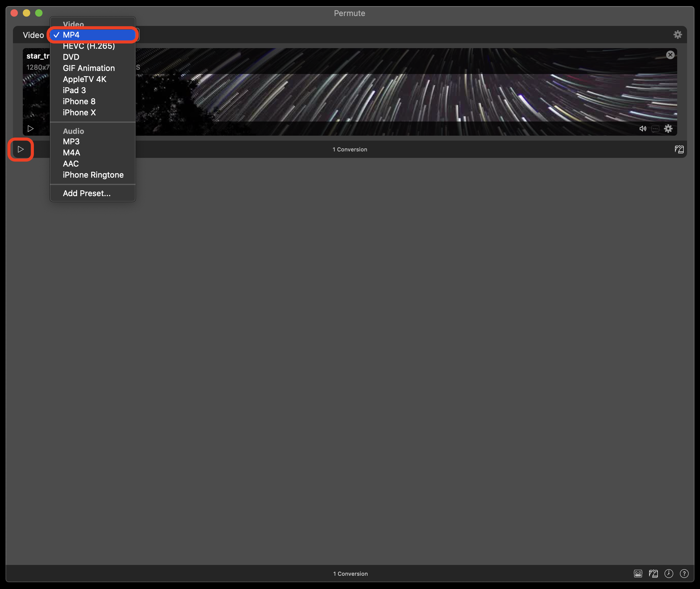The image size is (700, 589).
Task: Choose HEVC (H.265) from the format menu
Action: pyautogui.click(x=88, y=46)
